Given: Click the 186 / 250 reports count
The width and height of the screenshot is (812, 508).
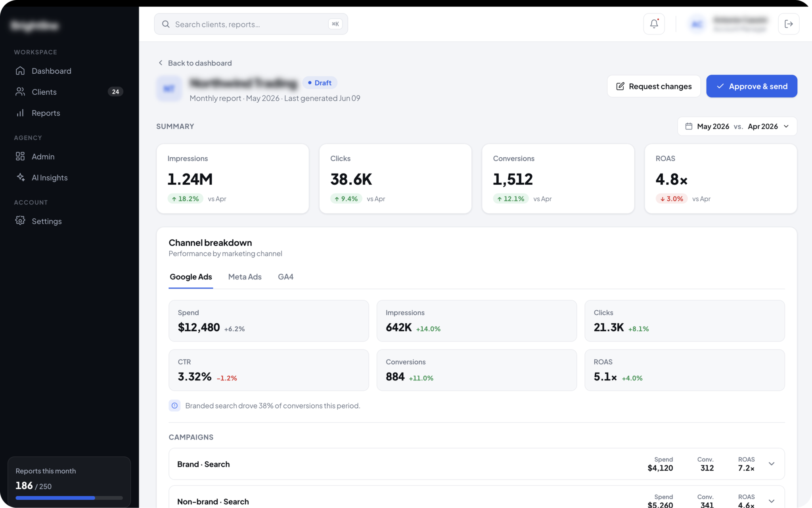Looking at the screenshot, I should pyautogui.click(x=34, y=485).
